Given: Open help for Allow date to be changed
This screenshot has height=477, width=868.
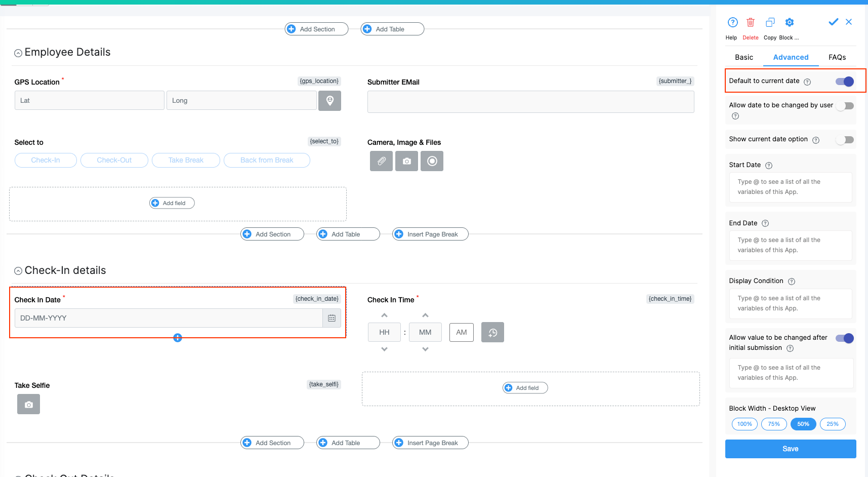Looking at the screenshot, I should click(x=735, y=116).
